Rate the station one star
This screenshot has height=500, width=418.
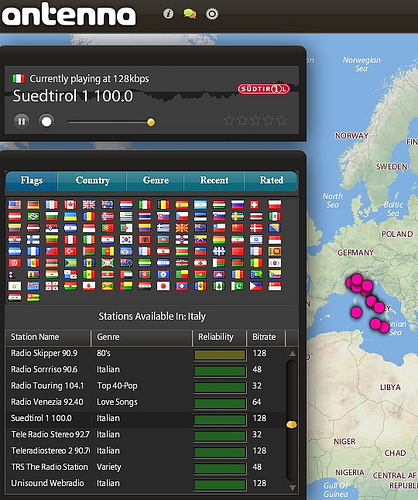(229, 120)
